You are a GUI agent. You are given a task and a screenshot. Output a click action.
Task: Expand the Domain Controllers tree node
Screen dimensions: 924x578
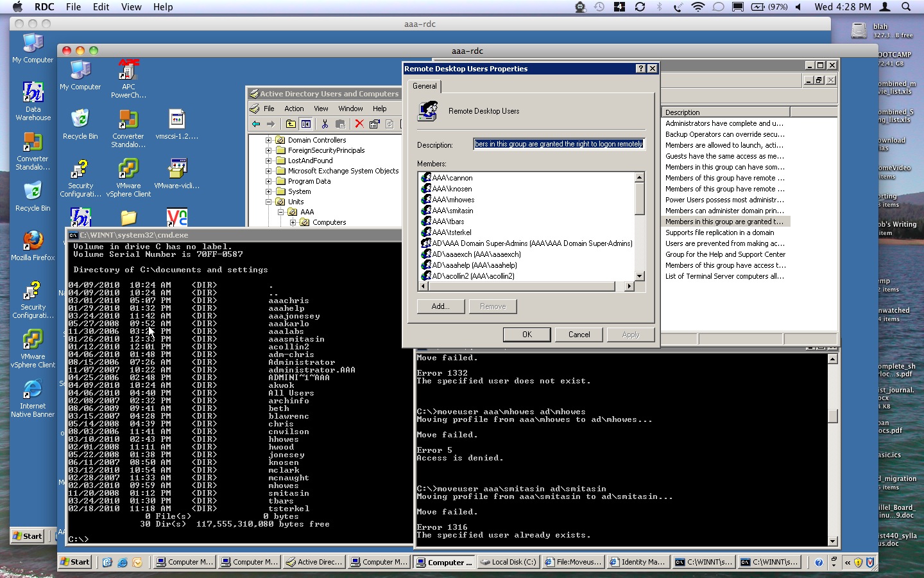click(x=269, y=140)
